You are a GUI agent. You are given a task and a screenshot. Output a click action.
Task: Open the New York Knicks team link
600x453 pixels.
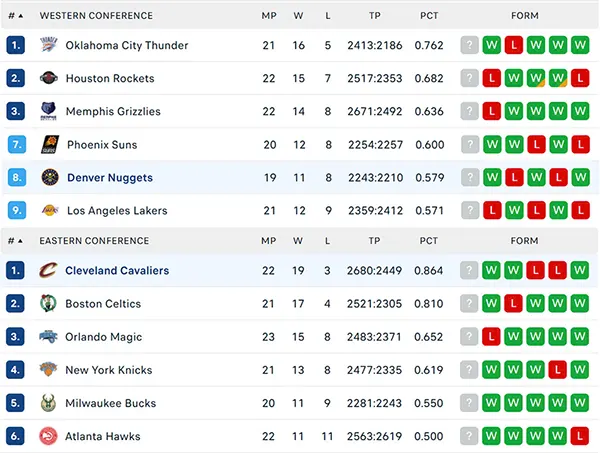pyautogui.click(x=109, y=370)
